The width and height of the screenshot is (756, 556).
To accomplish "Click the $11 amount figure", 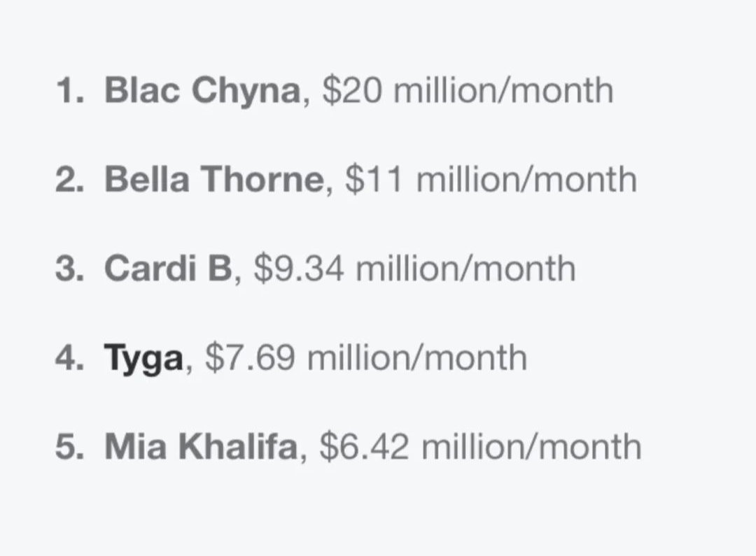I will click(x=374, y=180).
